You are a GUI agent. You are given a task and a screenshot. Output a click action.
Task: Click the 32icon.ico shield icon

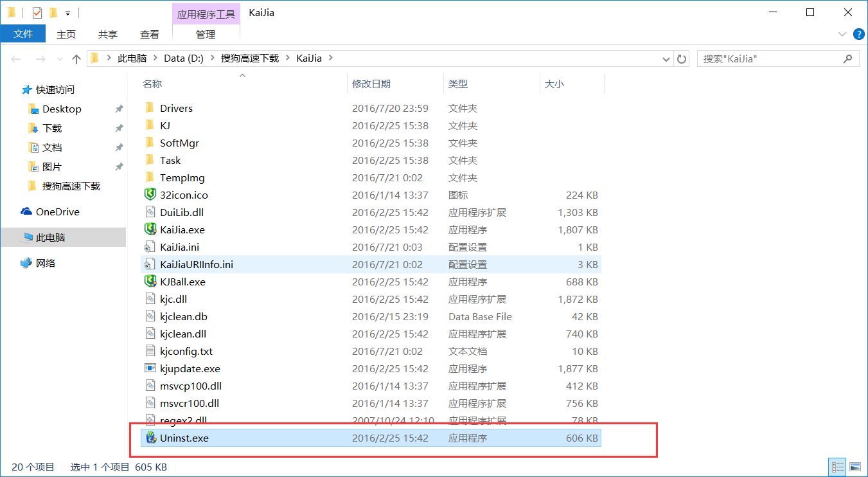click(150, 195)
